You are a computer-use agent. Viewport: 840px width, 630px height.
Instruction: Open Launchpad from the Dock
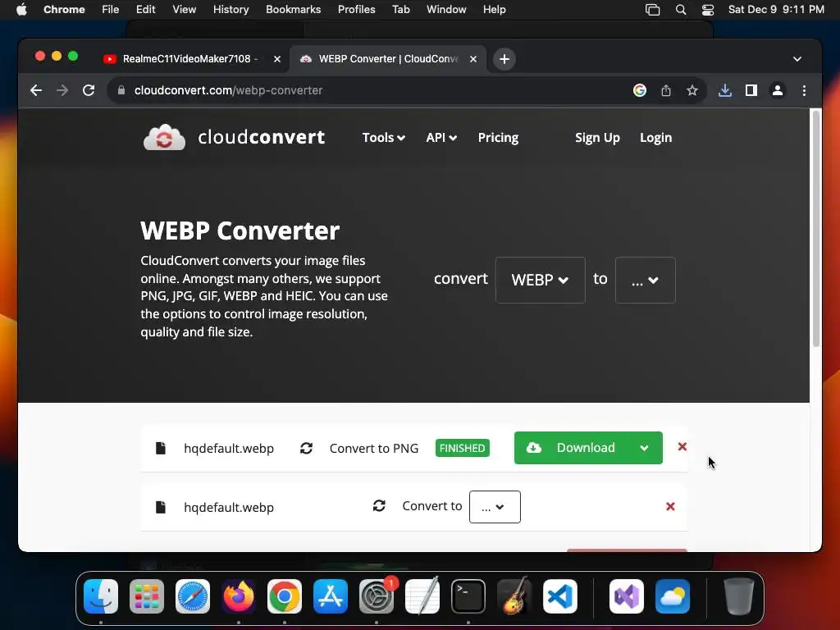click(x=147, y=596)
